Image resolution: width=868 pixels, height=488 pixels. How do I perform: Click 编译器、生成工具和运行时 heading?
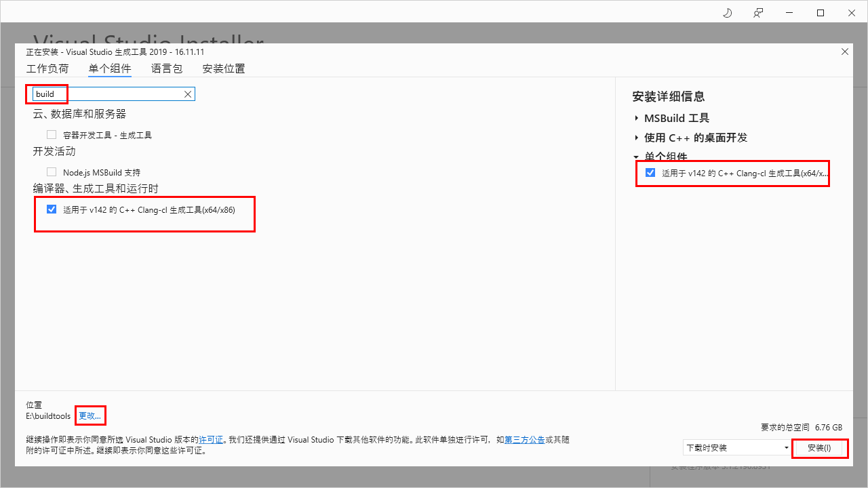96,188
